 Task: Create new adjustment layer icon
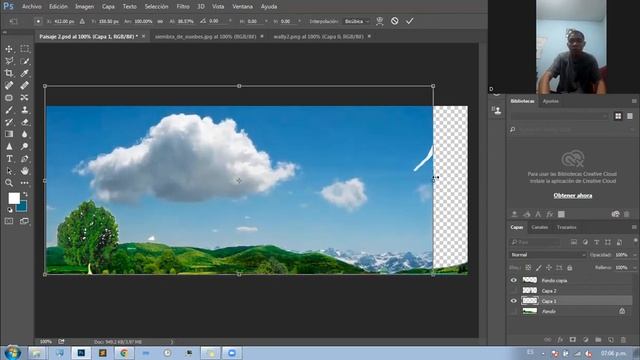coord(585,340)
